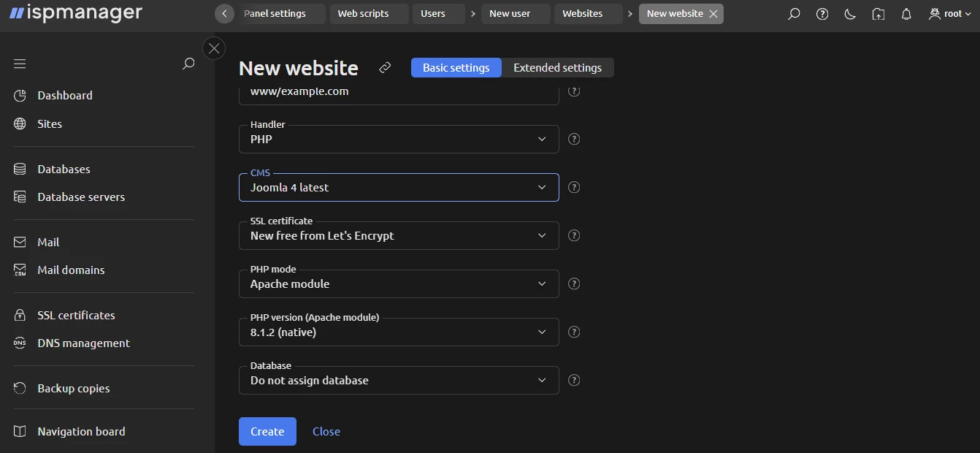
Task: Click the Close link beside Create
Action: (326, 431)
